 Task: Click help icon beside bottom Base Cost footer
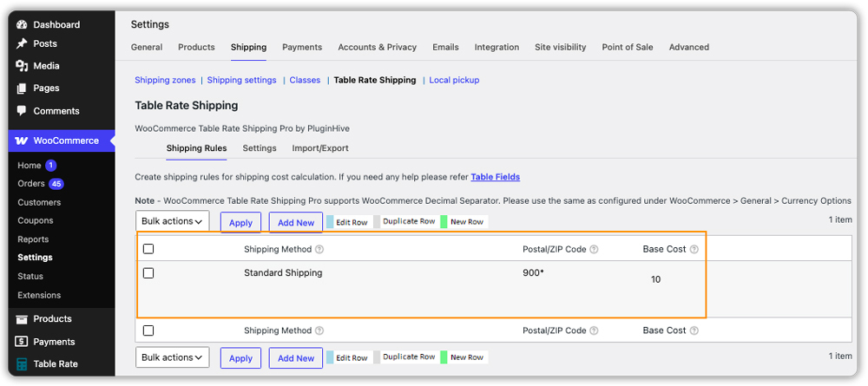(x=694, y=330)
